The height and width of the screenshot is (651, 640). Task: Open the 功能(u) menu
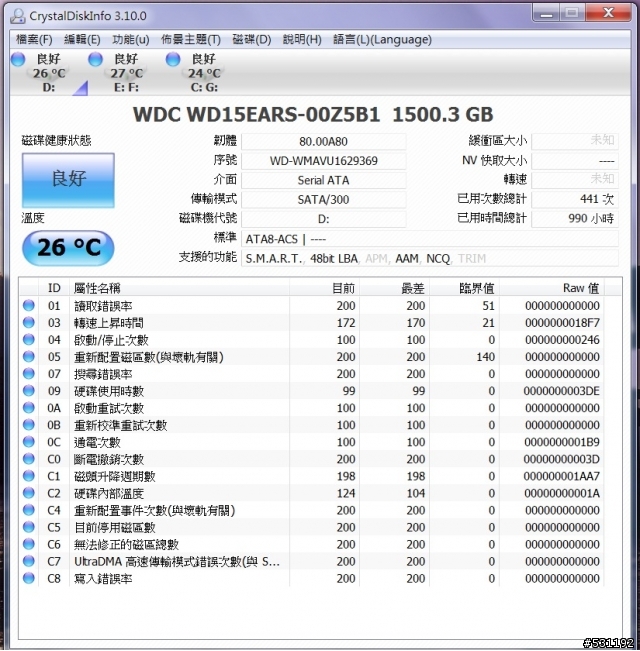point(131,39)
